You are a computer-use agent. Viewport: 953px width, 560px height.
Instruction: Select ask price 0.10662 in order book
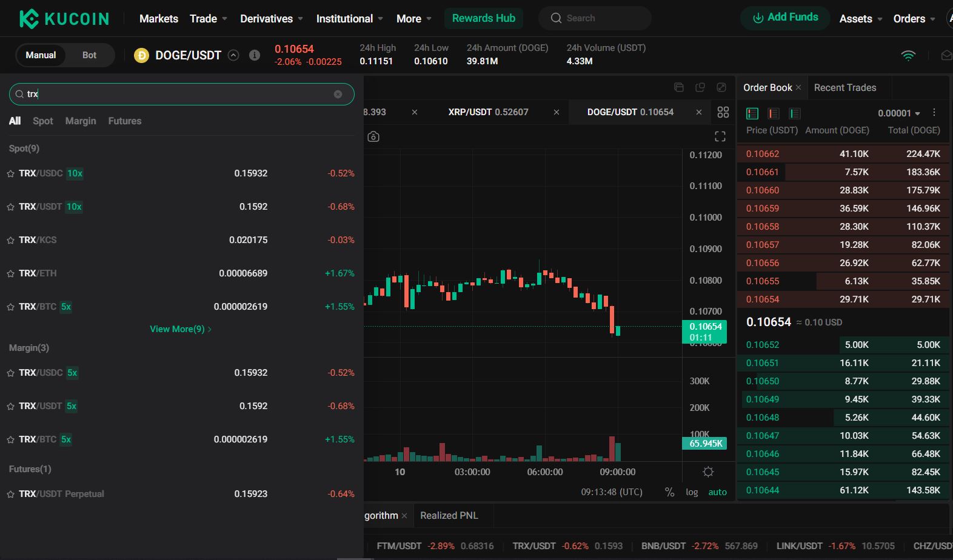click(763, 154)
